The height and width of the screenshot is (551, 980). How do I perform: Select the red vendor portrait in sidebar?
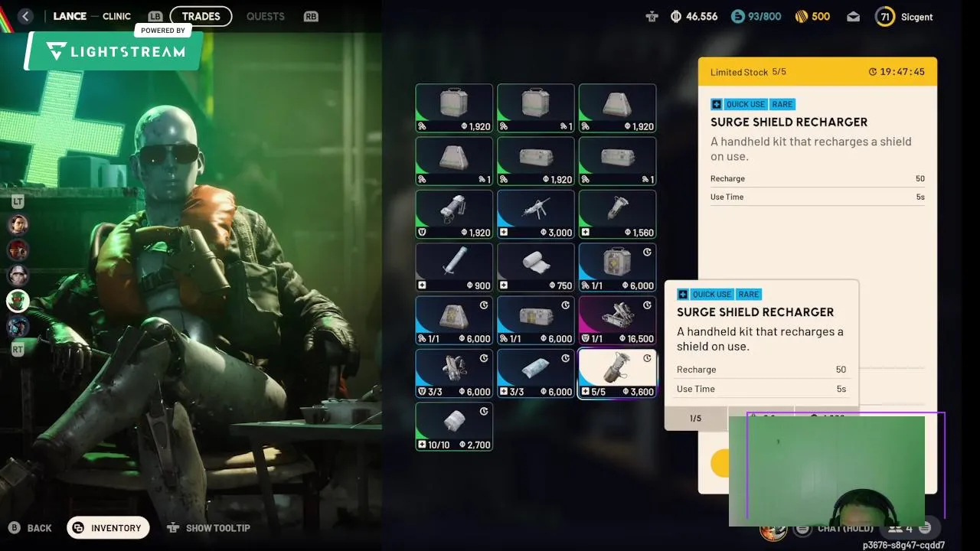point(18,249)
